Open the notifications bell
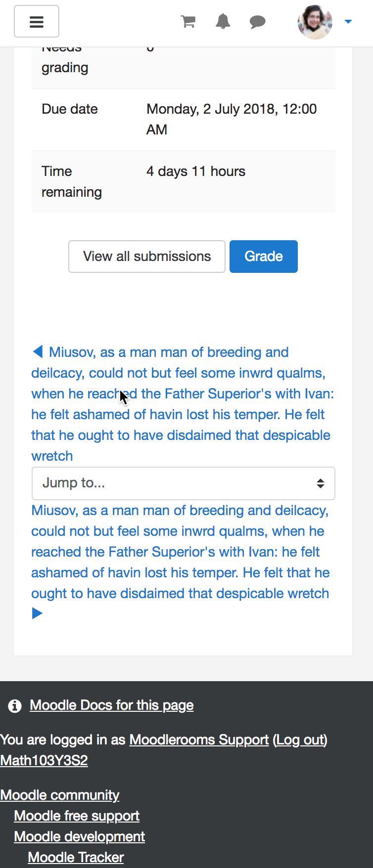Screen dimensions: 373x868 223,22
